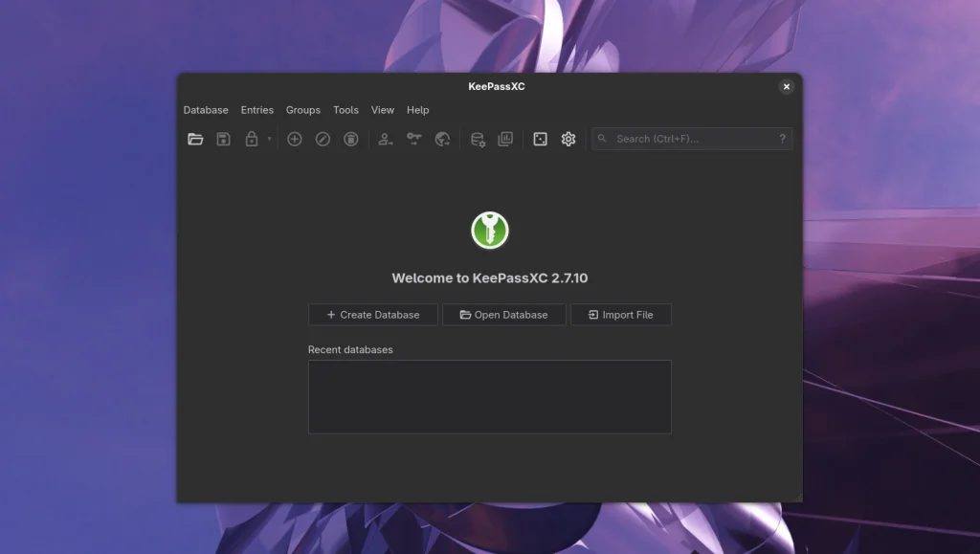
Task: Open the password generator dice icon
Action: coord(541,139)
